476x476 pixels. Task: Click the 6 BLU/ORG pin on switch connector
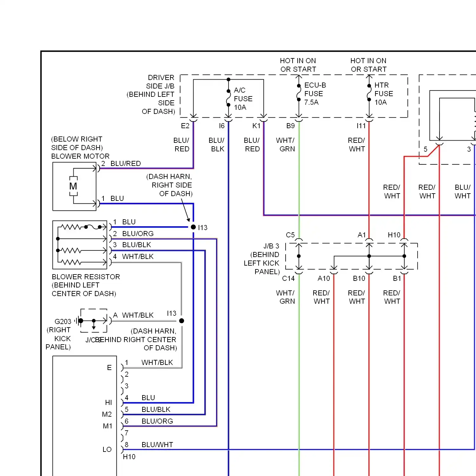point(149,421)
